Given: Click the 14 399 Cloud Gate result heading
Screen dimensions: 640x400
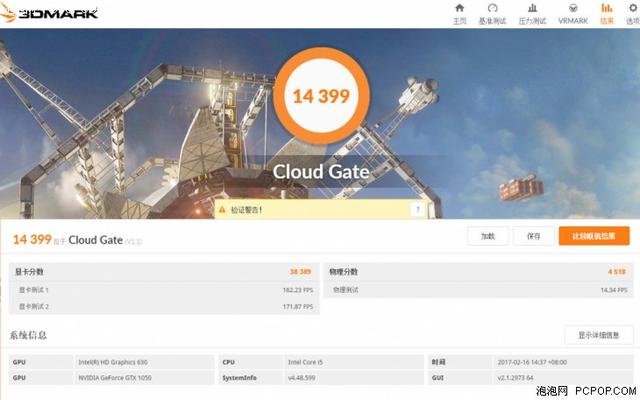Looking at the screenshot, I should tap(78, 240).
